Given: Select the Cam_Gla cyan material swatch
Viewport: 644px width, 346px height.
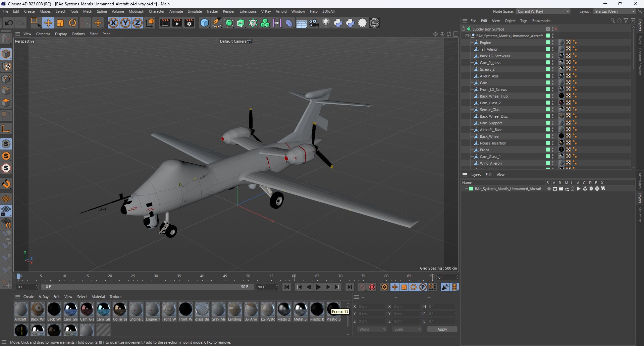Looking at the screenshot, I should [103, 309].
